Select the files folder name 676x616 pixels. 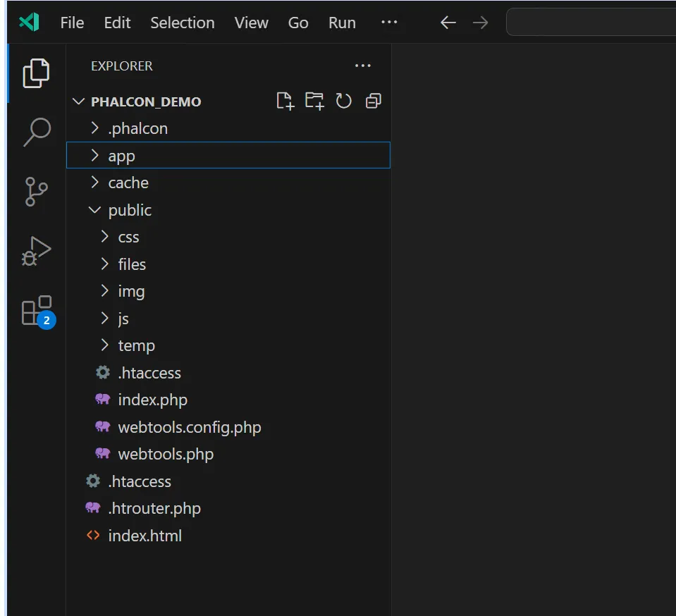point(132,264)
